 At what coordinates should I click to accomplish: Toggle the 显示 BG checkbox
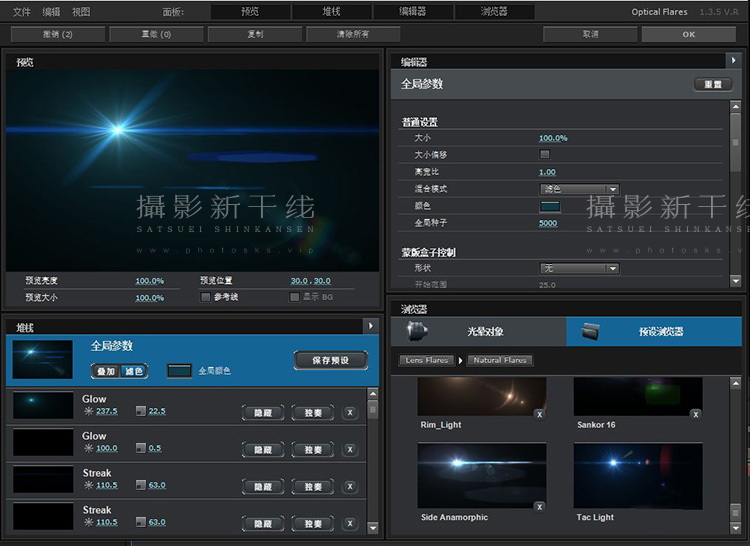click(294, 297)
